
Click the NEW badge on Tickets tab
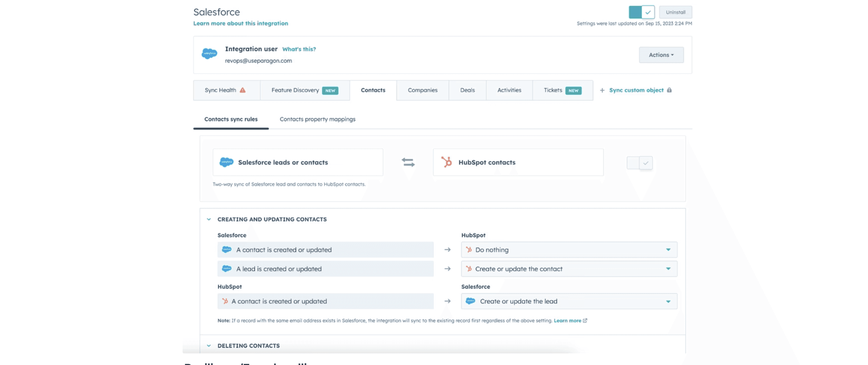573,91
